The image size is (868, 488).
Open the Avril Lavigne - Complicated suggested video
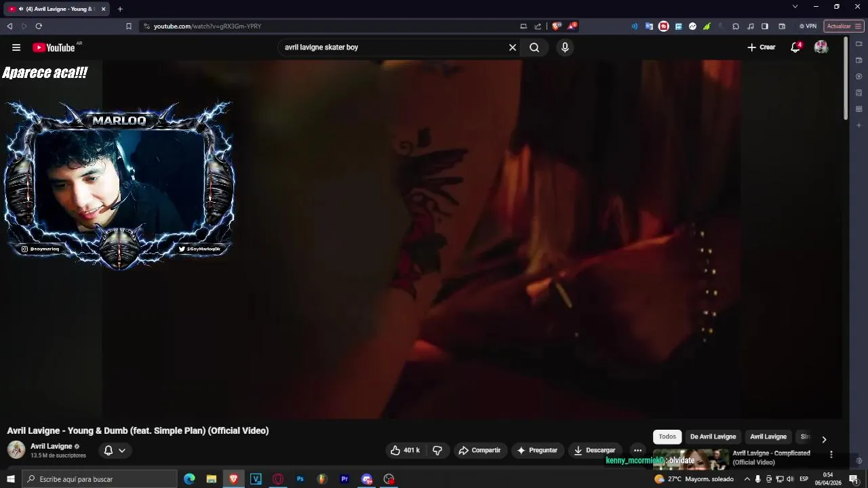[x=771, y=457]
